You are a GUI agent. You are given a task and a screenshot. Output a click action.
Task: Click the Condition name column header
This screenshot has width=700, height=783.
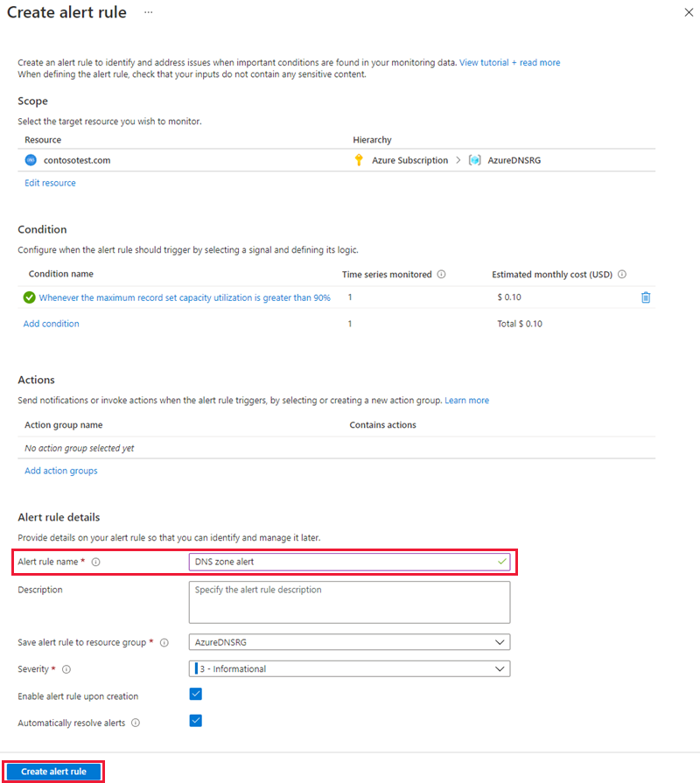pos(61,274)
